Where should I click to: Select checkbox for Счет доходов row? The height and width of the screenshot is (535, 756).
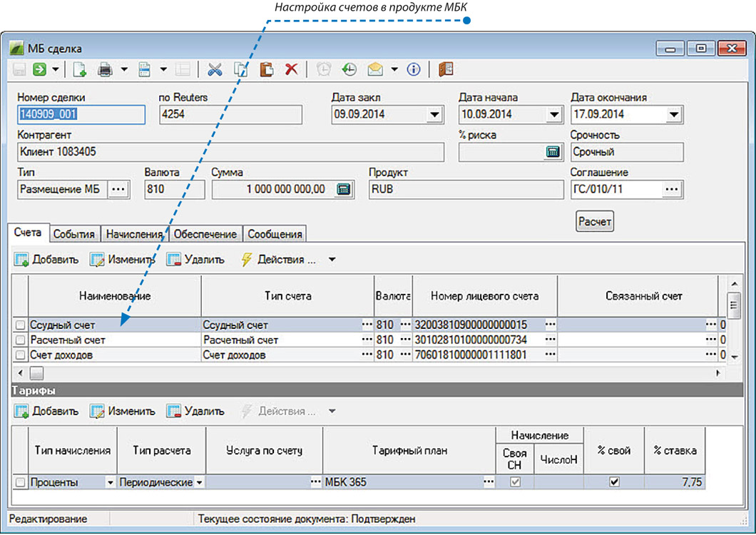[21, 355]
